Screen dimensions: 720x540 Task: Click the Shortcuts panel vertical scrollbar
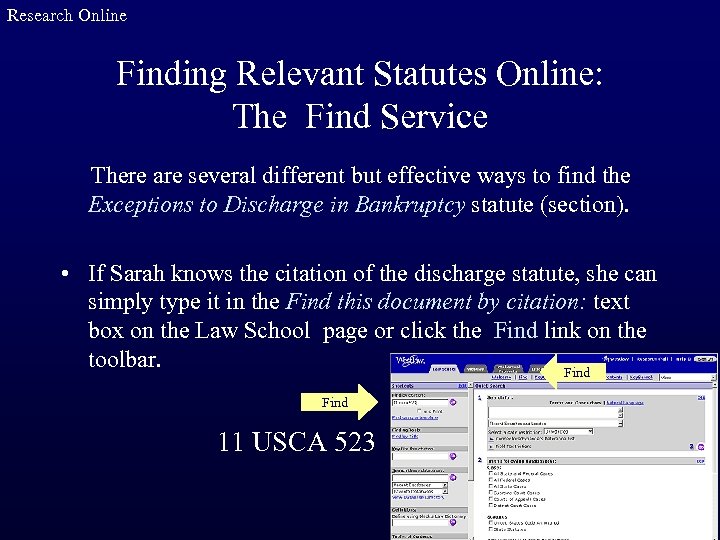point(471,461)
